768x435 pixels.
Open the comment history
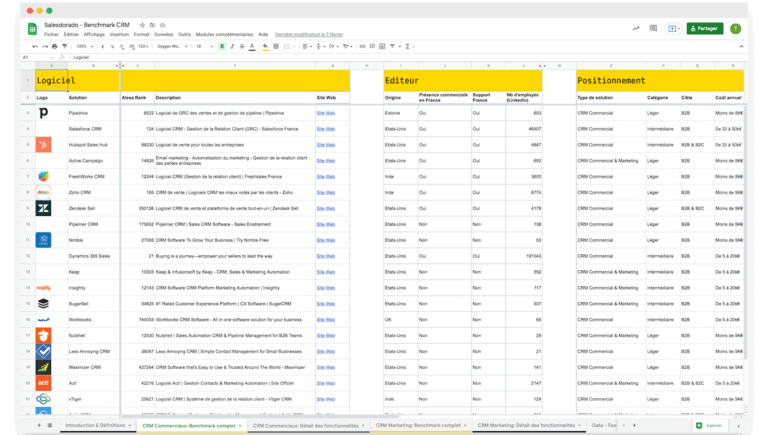[653, 28]
